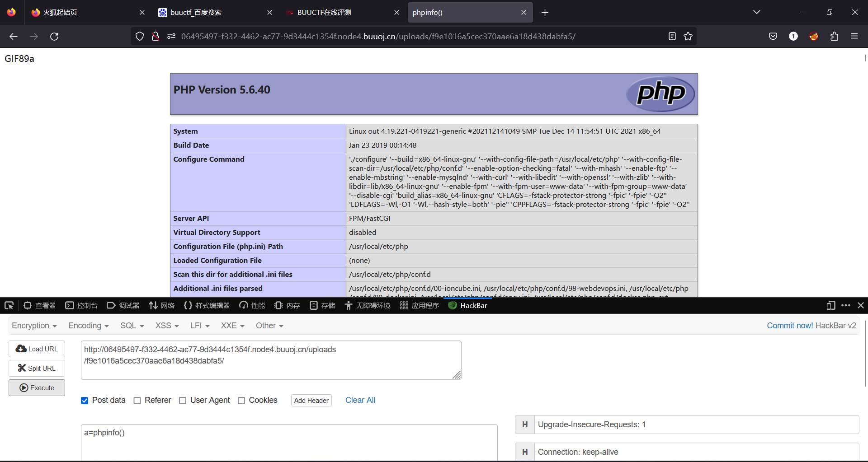Enable the Cookies checkbox
The width and height of the screenshot is (868, 462).
241,401
